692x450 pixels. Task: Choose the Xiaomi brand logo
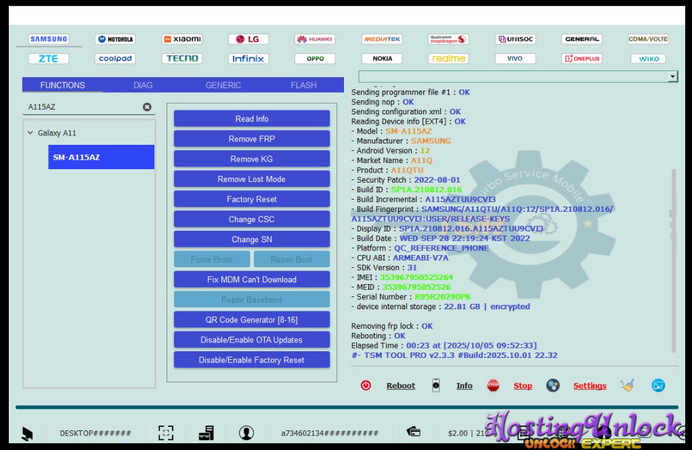[x=182, y=39]
